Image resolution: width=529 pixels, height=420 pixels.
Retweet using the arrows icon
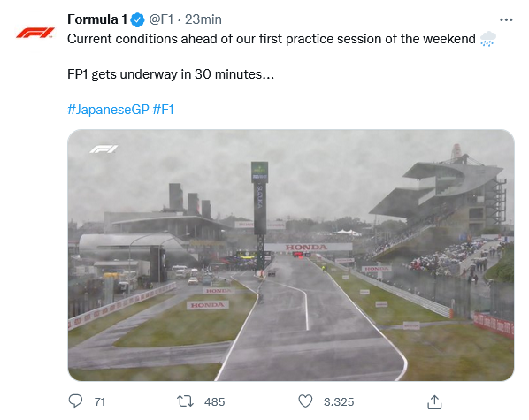tap(185, 401)
